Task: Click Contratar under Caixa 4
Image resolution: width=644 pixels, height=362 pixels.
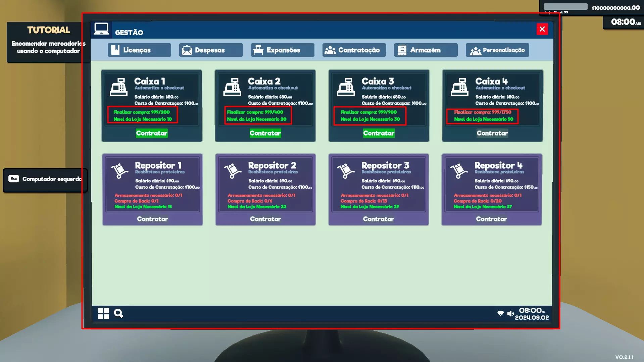Action: click(x=492, y=133)
